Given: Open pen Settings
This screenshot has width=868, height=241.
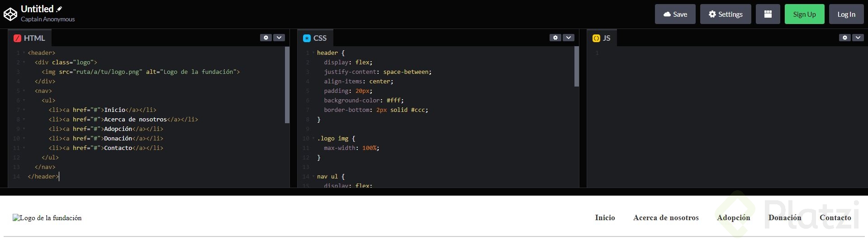Looking at the screenshot, I should pyautogui.click(x=726, y=14).
